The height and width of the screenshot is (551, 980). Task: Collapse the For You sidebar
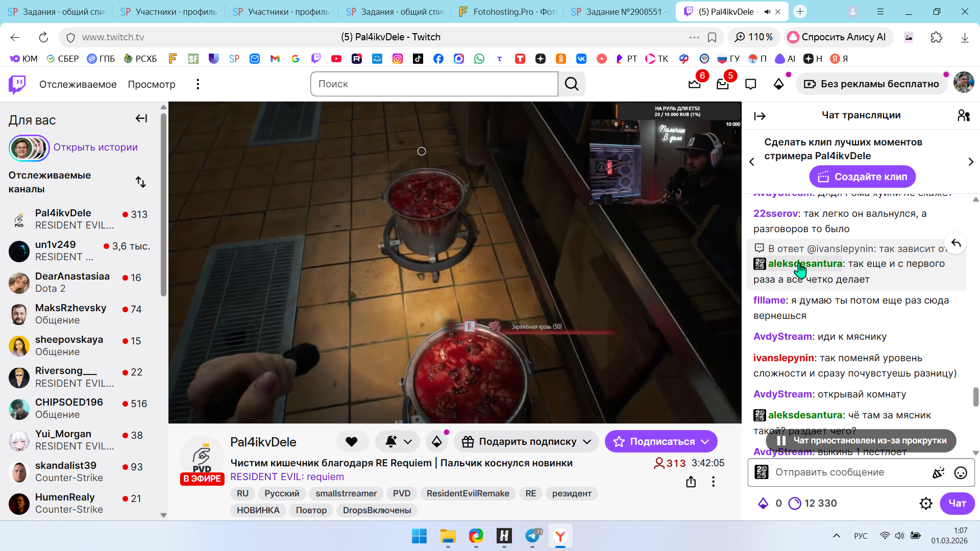(x=141, y=119)
